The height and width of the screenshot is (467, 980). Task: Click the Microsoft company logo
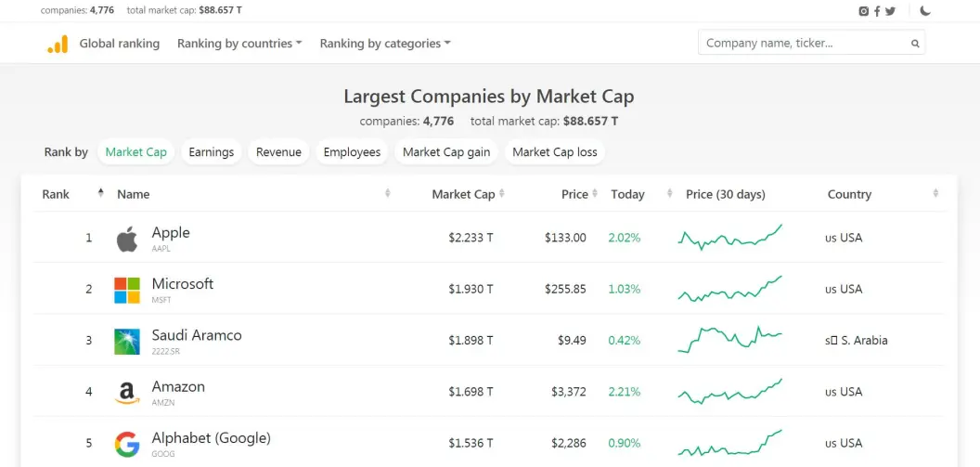click(127, 290)
